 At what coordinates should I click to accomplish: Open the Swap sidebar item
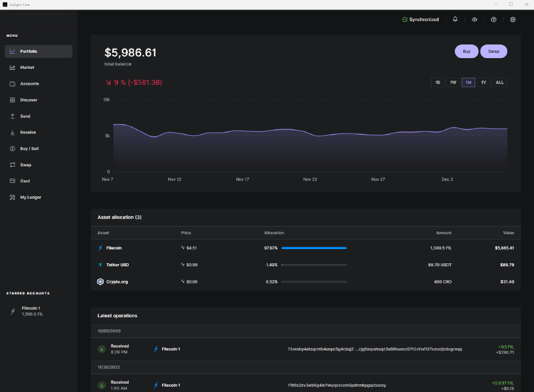tap(26, 165)
